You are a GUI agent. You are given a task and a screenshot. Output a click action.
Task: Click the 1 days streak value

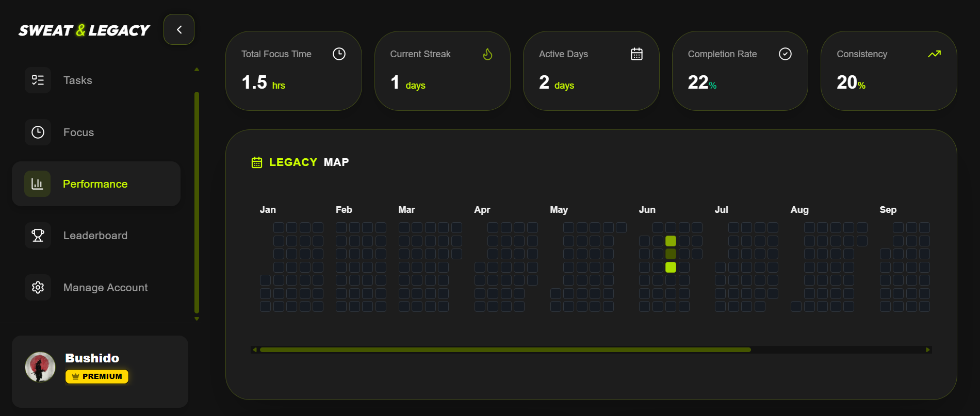pos(408,82)
